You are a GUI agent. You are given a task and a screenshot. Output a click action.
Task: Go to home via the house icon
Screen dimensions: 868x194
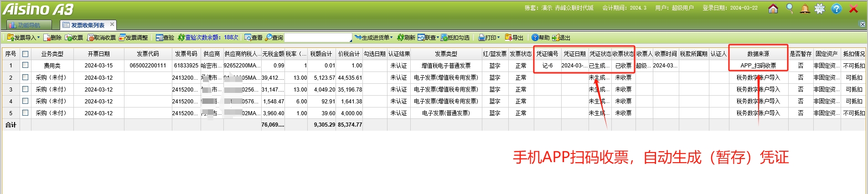(773, 8)
